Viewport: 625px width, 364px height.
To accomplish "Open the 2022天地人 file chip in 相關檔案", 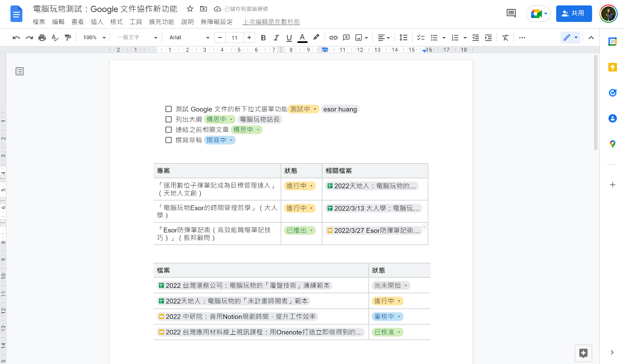I will 372,186.
